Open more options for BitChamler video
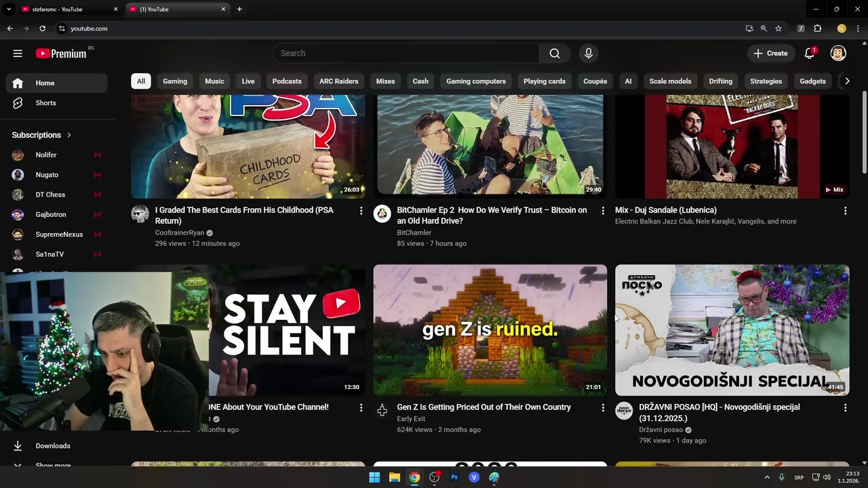The image size is (868, 488). coord(603,211)
